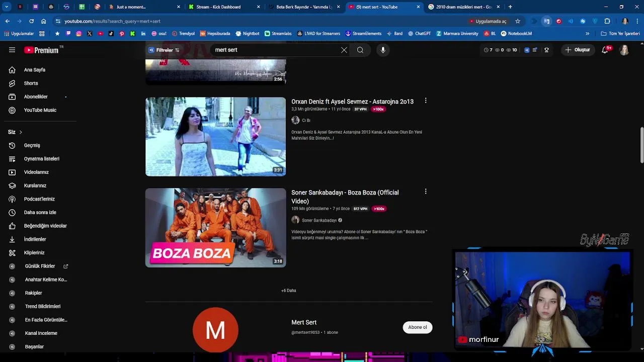Open more options for Orxan Deniz video
Screen dimensions: 644x362
426,101
